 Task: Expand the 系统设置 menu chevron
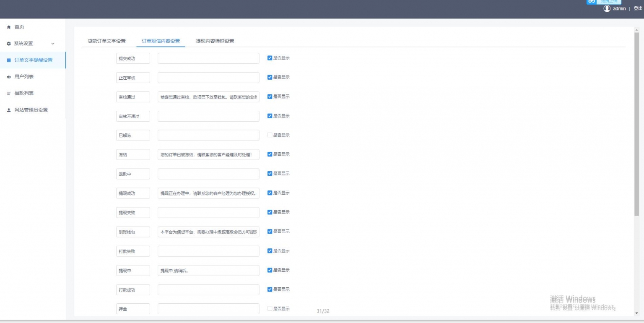53,44
